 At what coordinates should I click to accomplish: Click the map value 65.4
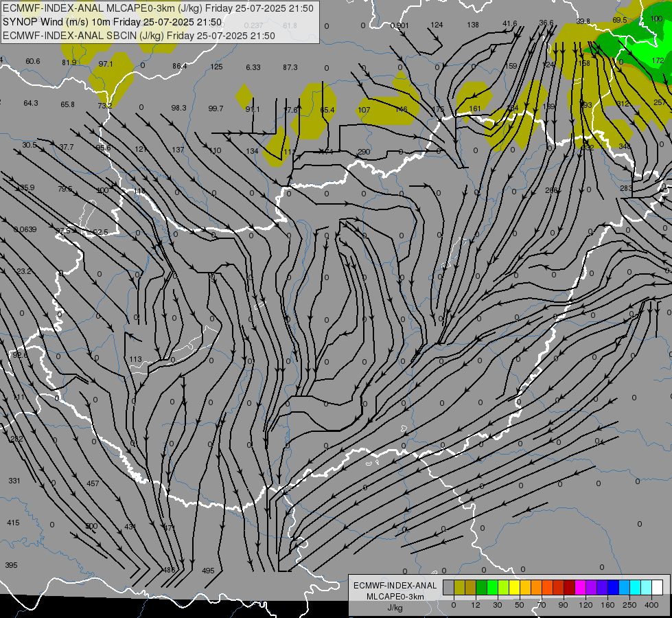[327, 111]
